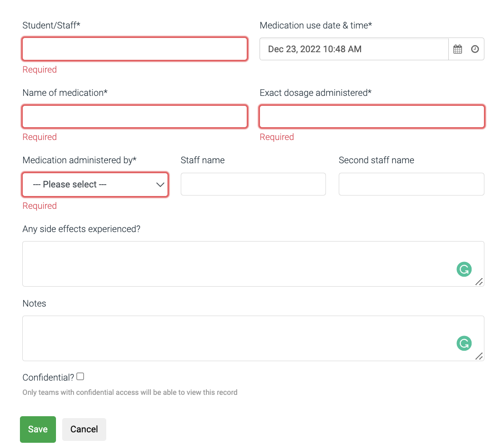Expand 'Medication administered by' dropdown
This screenshot has height=448, width=501.
point(95,185)
